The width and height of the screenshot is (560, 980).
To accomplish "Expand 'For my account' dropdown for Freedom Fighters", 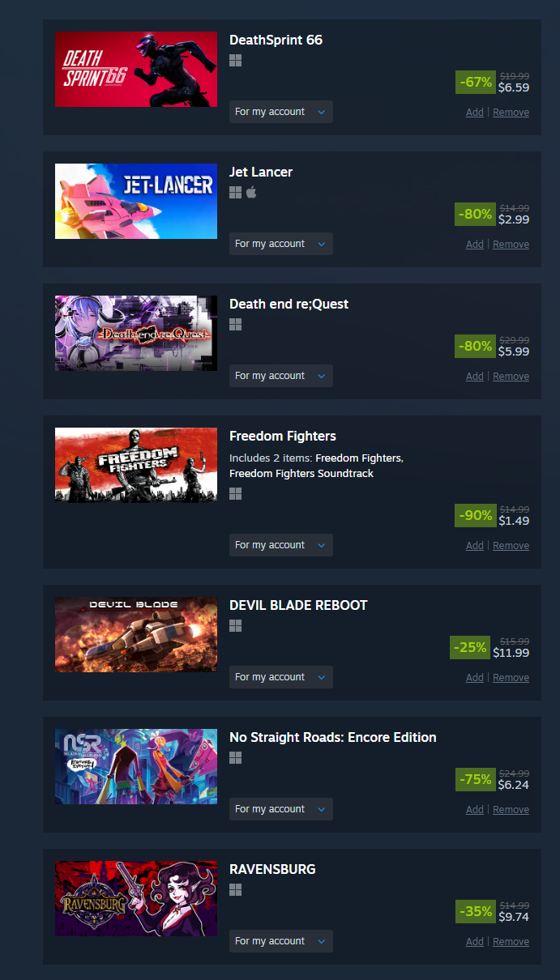I will [281, 545].
